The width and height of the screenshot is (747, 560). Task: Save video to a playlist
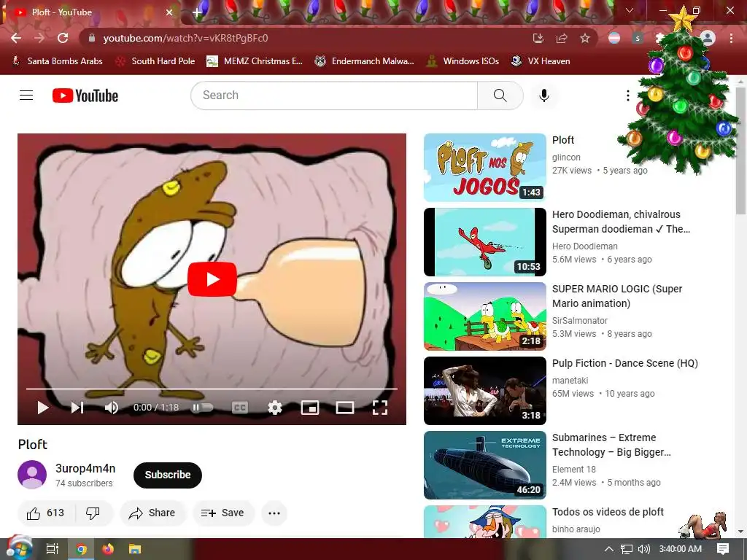223,513
